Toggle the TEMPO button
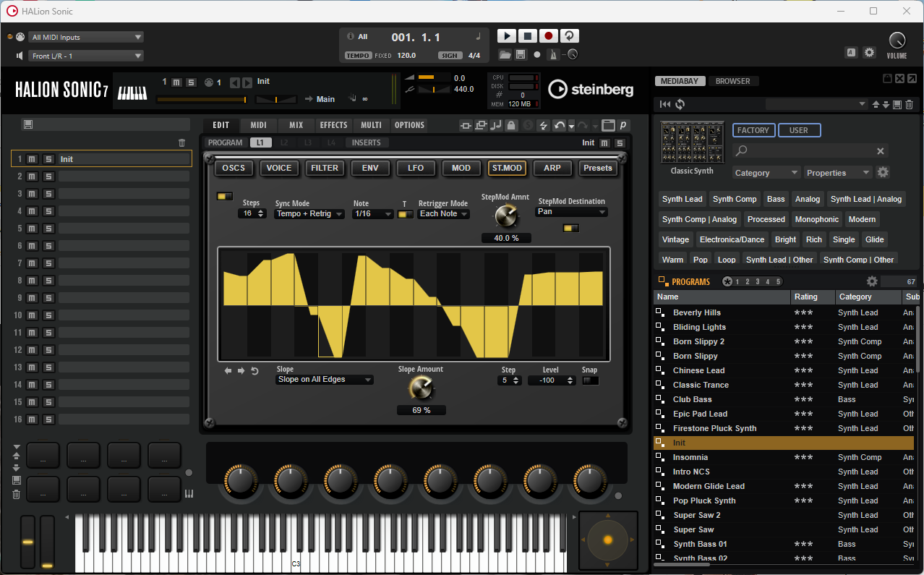The height and width of the screenshot is (575, 924). click(359, 56)
